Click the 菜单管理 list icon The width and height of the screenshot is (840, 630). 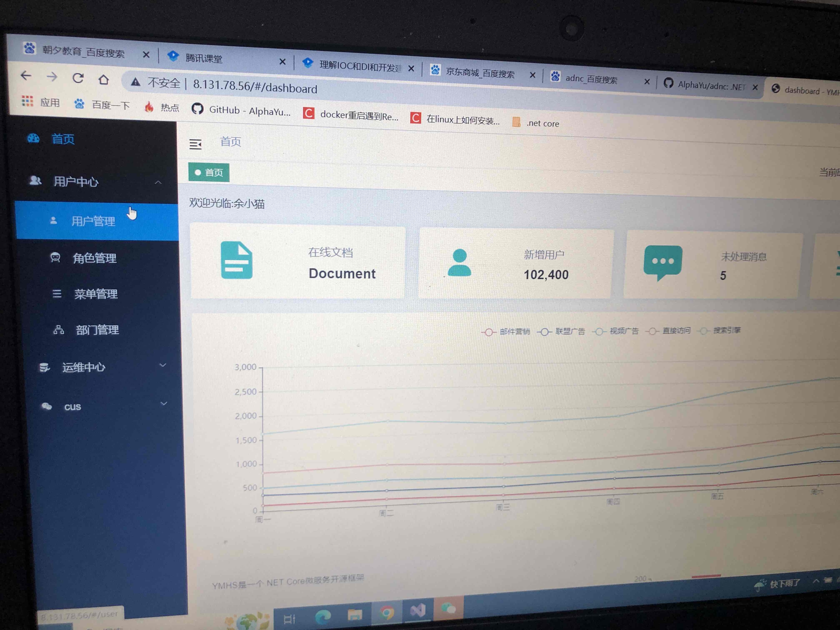(x=57, y=294)
